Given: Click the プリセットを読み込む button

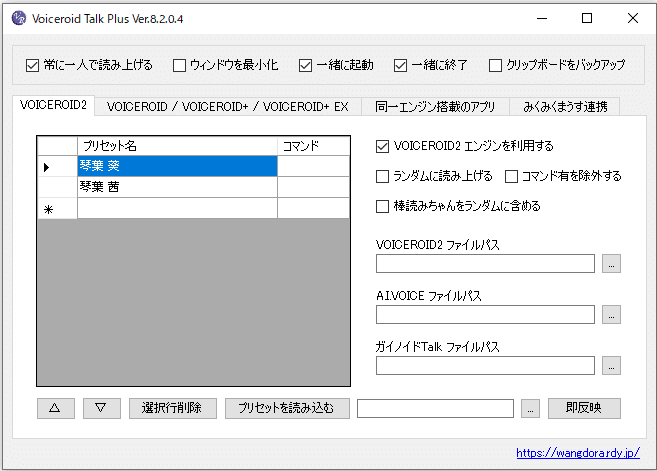Looking at the screenshot, I should [x=287, y=408].
